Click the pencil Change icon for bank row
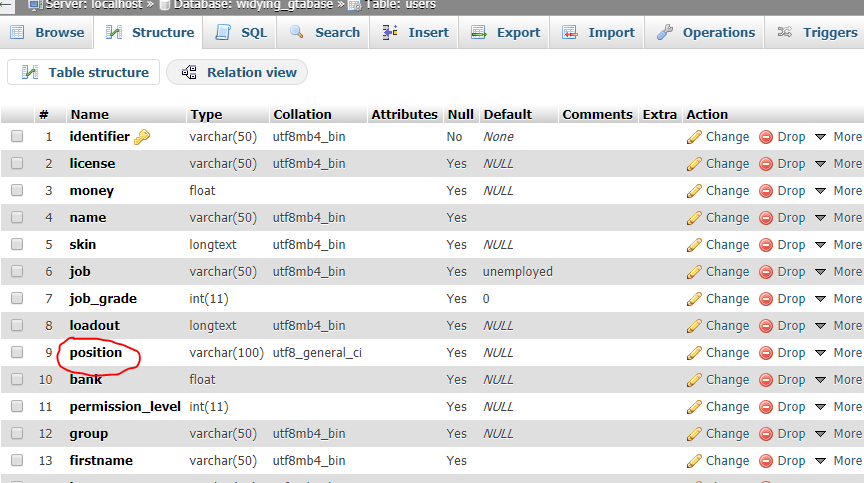 (x=694, y=380)
